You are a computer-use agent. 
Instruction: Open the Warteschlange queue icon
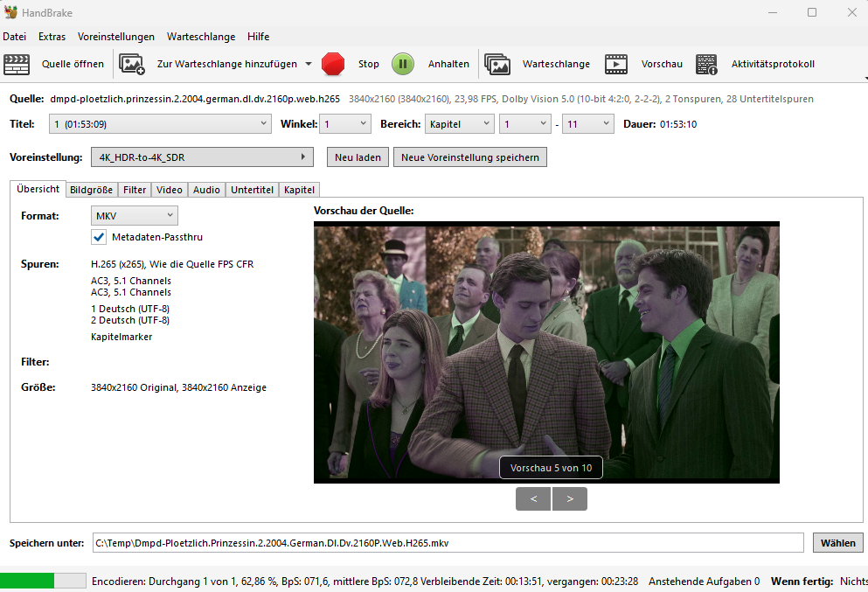[x=497, y=64]
